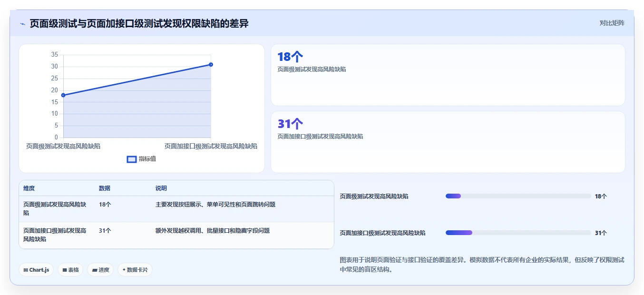Click the lightning icon beside the title
Image resolution: width=644 pixels, height=295 pixels.
click(x=22, y=24)
